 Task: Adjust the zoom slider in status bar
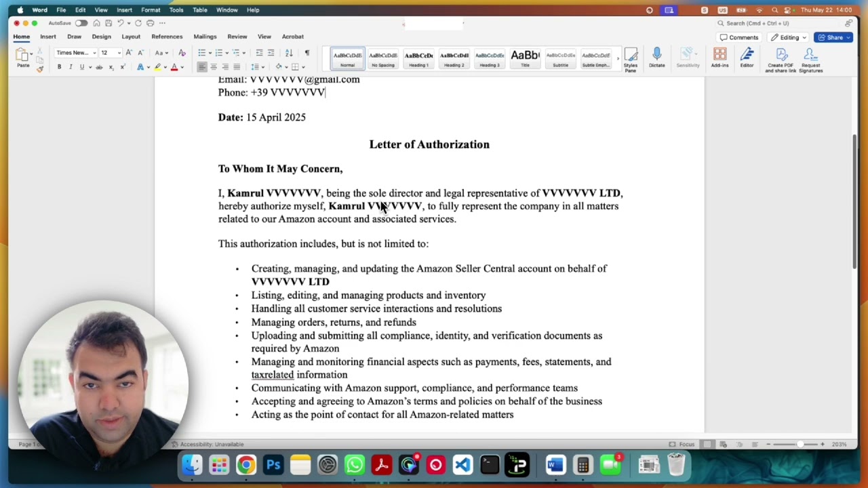[x=799, y=445]
